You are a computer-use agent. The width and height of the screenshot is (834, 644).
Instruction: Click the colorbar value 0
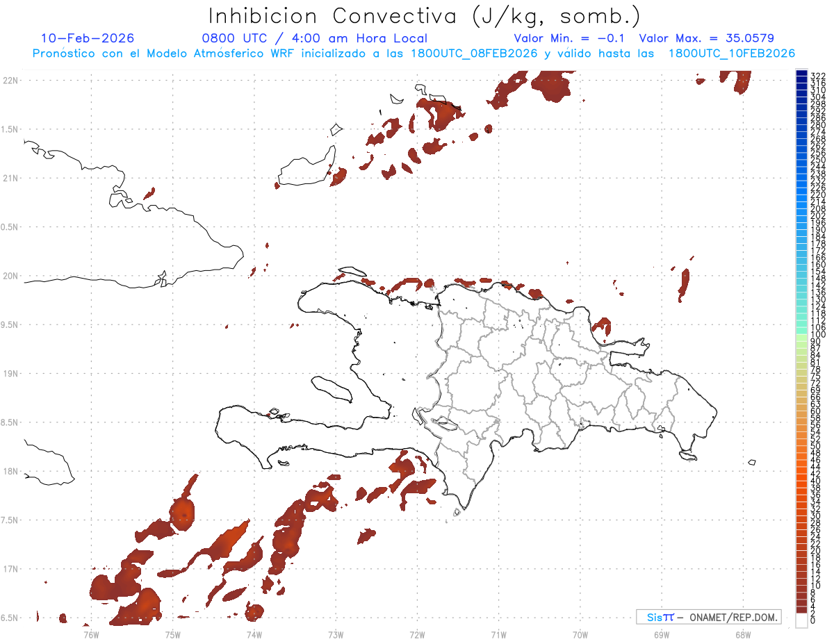coord(813,620)
